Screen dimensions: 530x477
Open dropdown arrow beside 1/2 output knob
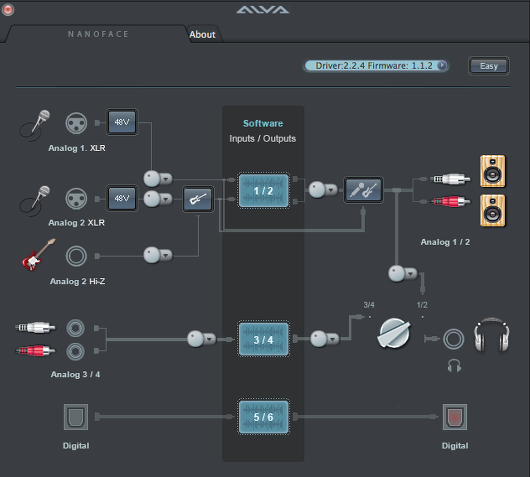[332, 190]
